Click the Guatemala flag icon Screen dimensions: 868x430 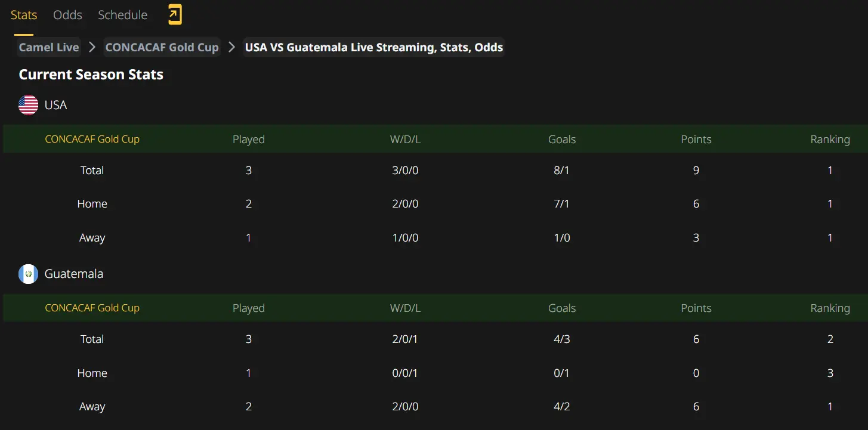coord(28,274)
